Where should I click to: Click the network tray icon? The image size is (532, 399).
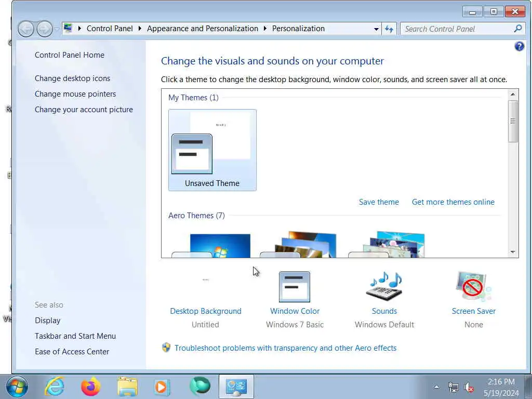[x=453, y=387]
